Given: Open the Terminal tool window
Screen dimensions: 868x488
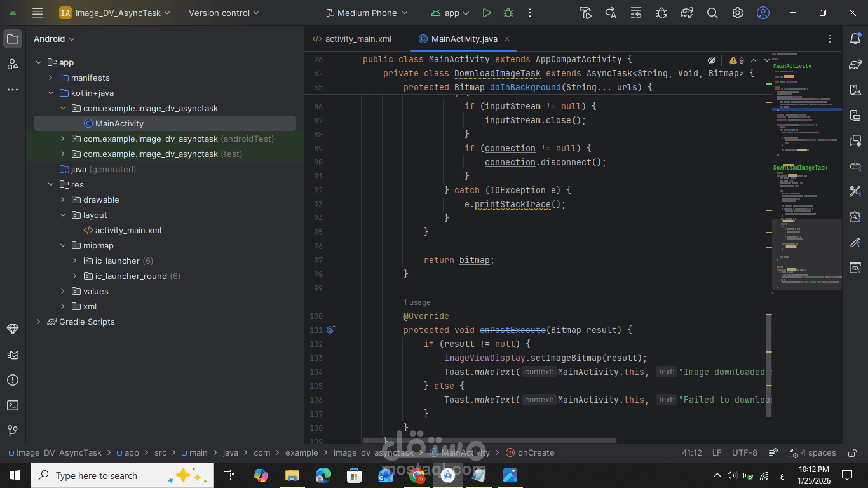Looking at the screenshot, I should [13, 405].
